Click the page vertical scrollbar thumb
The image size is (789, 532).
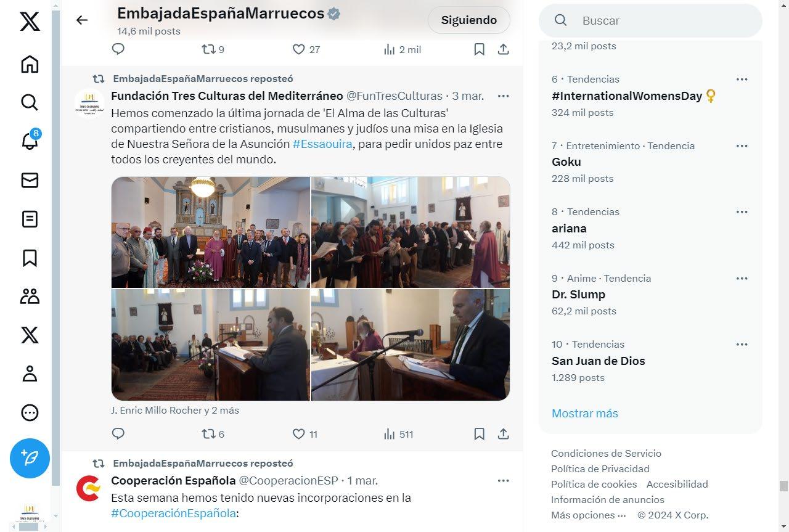pyautogui.click(x=783, y=486)
